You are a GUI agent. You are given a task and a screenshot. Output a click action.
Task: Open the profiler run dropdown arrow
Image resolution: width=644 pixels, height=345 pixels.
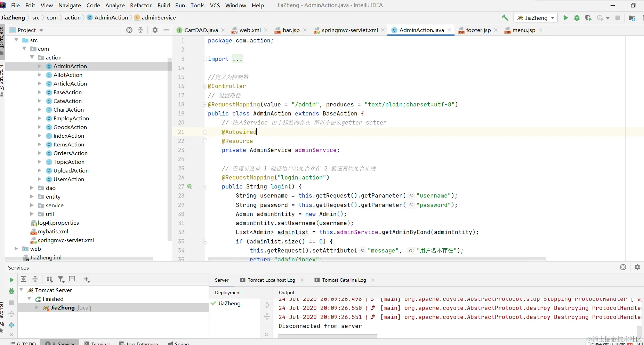(608, 18)
